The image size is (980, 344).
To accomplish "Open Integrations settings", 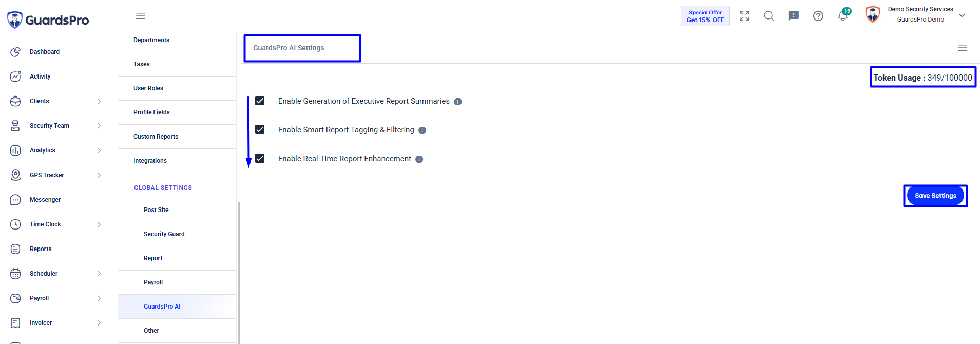I will [177, 161].
